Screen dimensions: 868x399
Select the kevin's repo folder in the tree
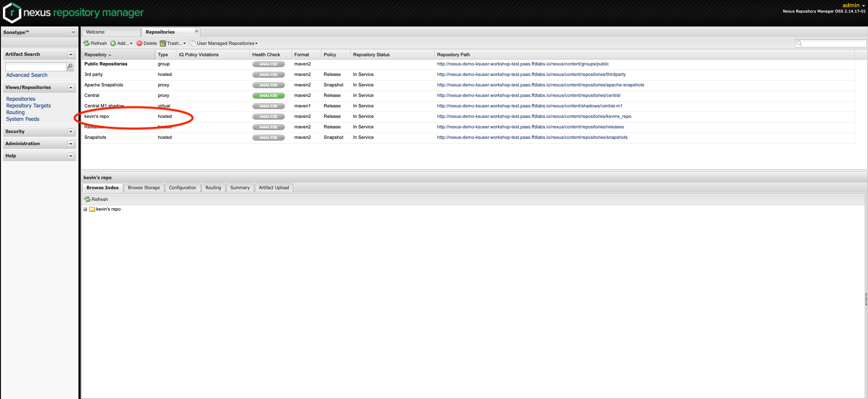click(x=105, y=209)
